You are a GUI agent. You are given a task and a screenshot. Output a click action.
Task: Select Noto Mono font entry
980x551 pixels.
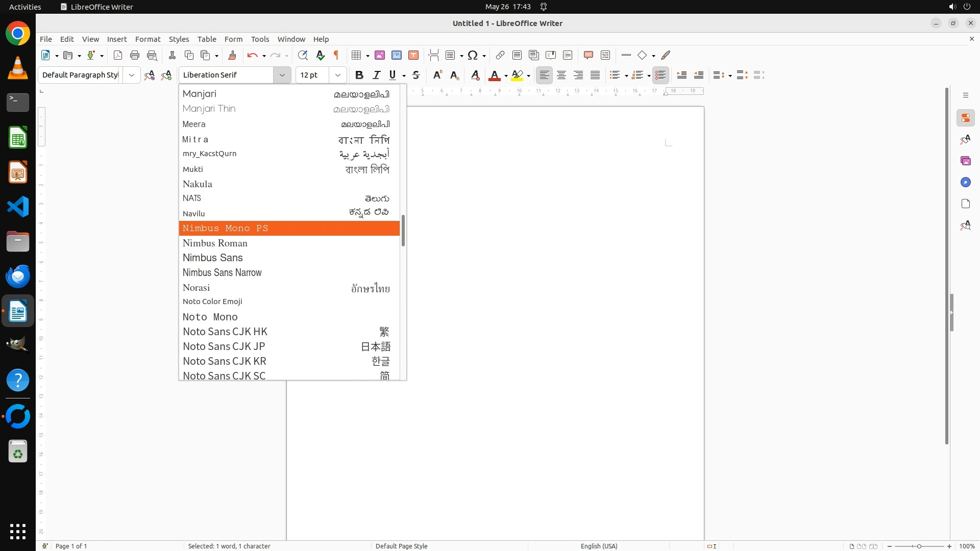click(x=210, y=317)
